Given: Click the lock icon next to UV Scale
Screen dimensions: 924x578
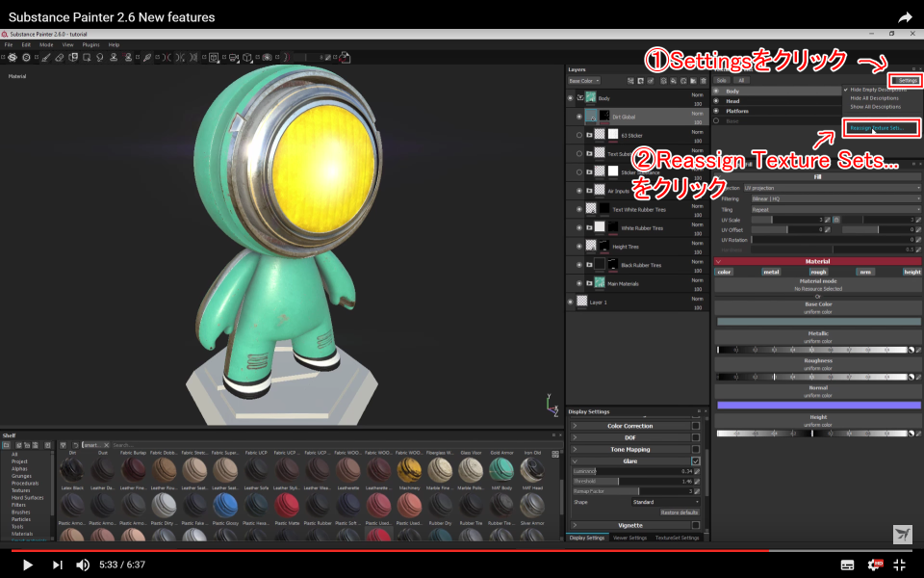Looking at the screenshot, I should (x=835, y=220).
